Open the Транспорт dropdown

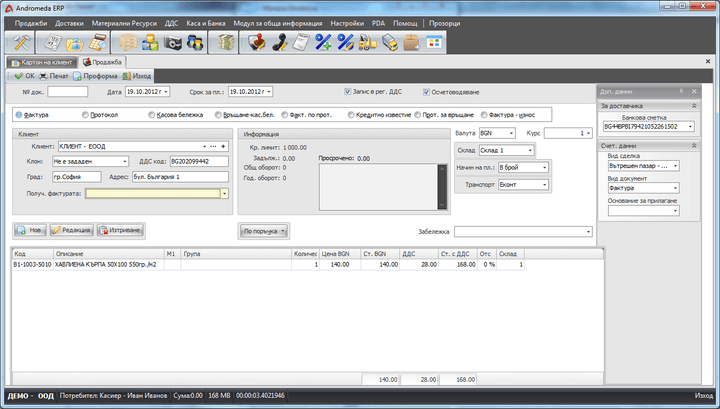tap(545, 185)
